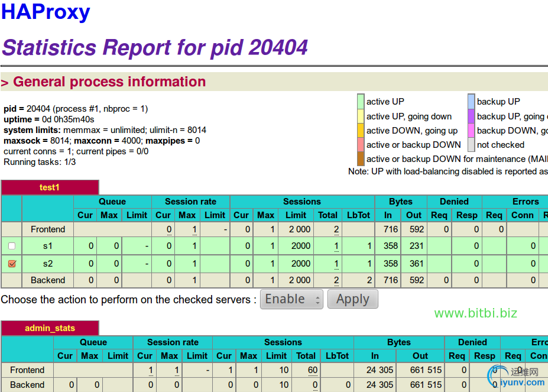Click s1 Bytes Out value 231
Viewport: 548px width, 392px height.
tap(416, 246)
